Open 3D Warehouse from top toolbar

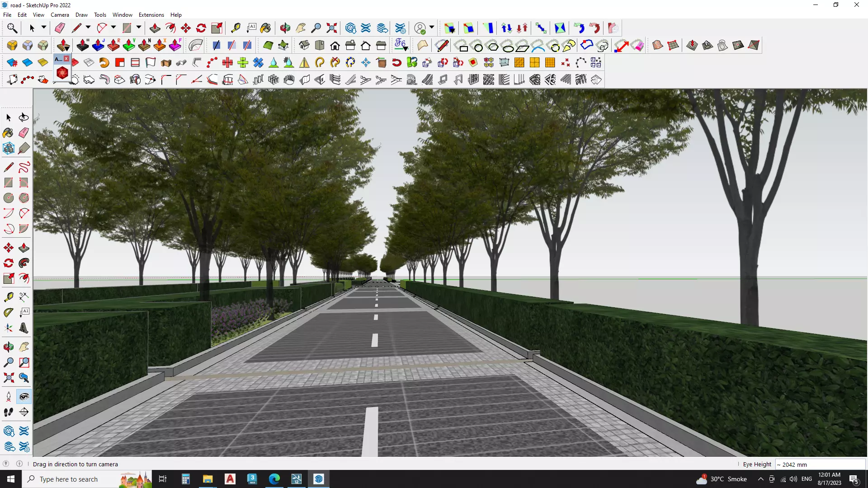click(x=351, y=28)
